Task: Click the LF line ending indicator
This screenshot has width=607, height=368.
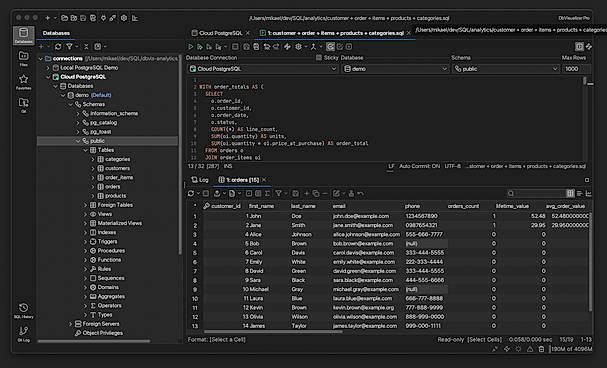Action: point(391,166)
